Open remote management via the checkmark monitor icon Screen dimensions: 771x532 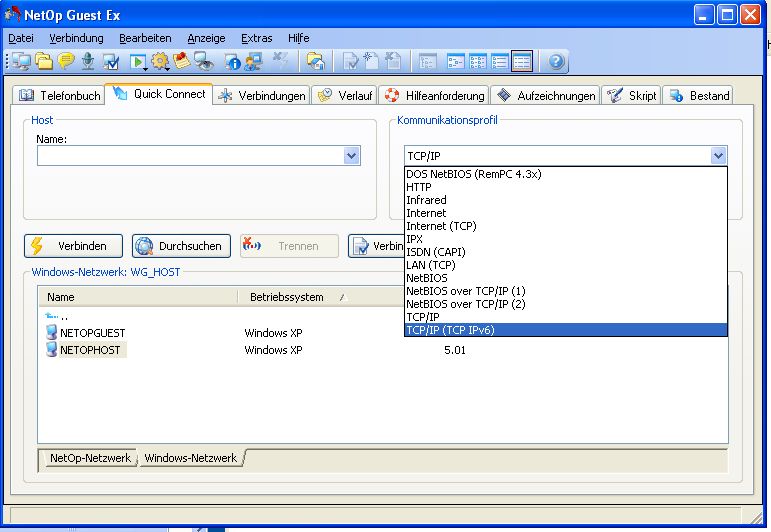click(x=111, y=61)
